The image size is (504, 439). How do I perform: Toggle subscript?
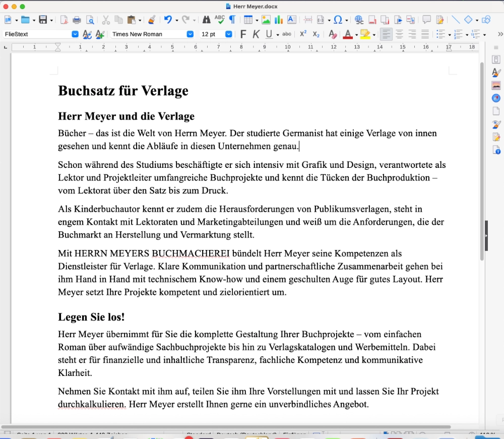tap(316, 34)
